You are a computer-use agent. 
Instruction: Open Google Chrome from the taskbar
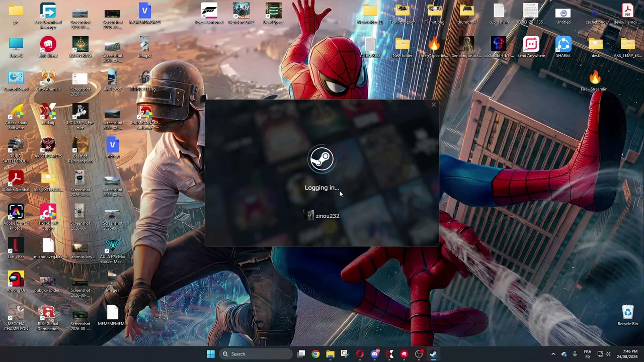click(x=315, y=354)
